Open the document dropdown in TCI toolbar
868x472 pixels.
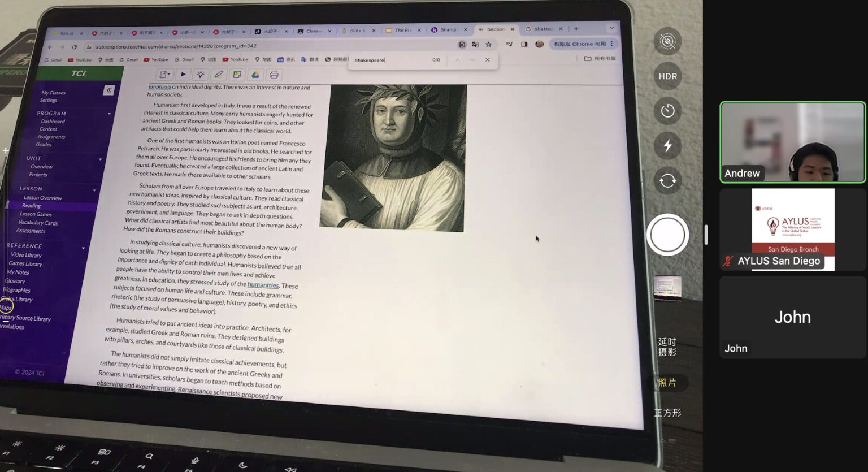point(164,74)
